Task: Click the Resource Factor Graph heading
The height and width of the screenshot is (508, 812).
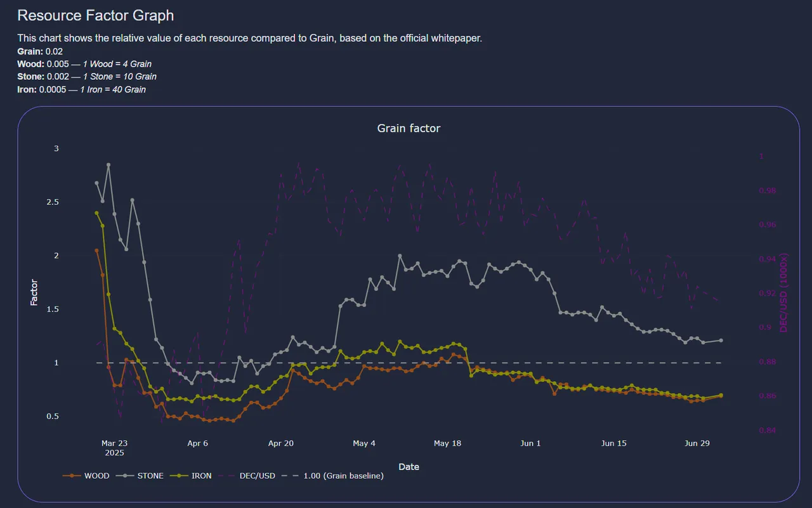Action: (96, 15)
